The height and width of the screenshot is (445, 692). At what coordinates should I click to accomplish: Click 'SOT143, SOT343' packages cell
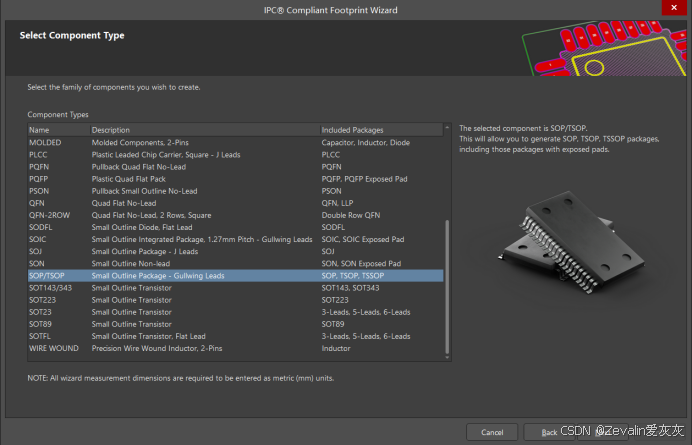click(350, 288)
